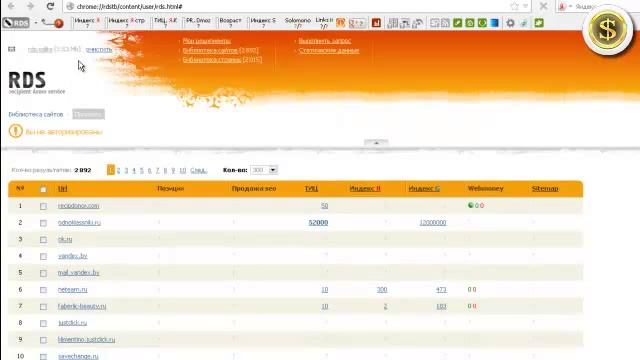
Task: Sort table by the Индекс G column header
Action: 424,189
